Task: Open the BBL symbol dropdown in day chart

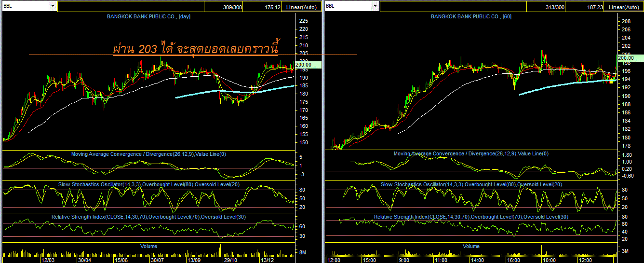Action: click(52, 6)
